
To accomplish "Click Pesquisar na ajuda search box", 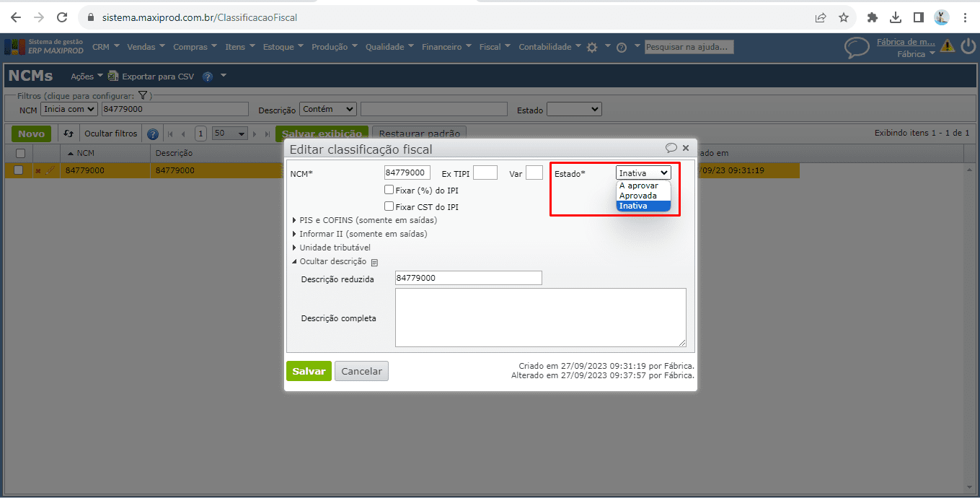I will coord(689,47).
